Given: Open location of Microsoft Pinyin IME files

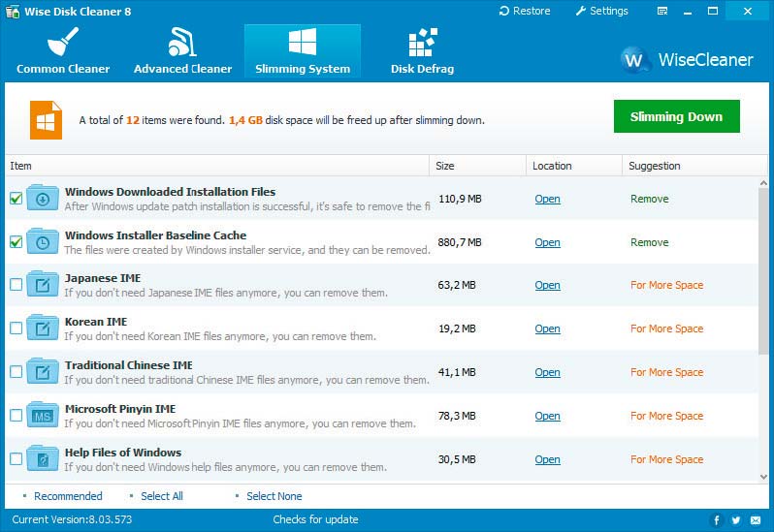Looking at the screenshot, I should pos(547,416).
